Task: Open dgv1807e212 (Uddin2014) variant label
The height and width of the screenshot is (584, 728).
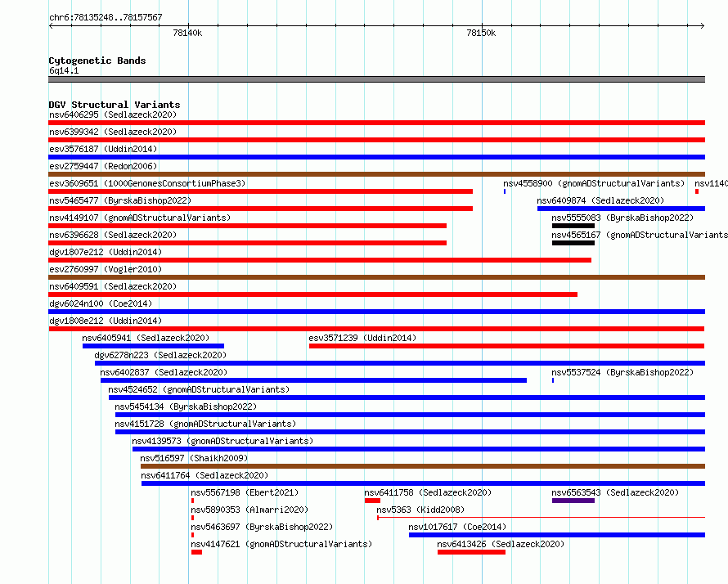Action: point(106,252)
